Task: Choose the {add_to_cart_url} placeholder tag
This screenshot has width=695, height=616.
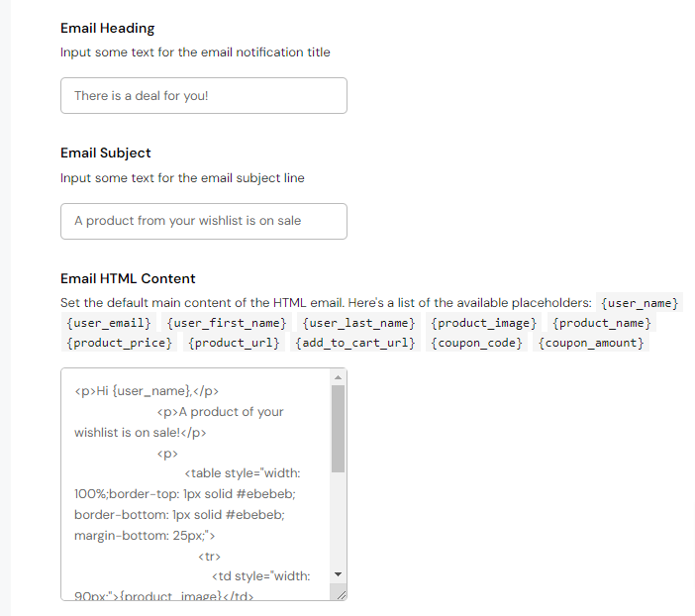Action: click(x=353, y=343)
